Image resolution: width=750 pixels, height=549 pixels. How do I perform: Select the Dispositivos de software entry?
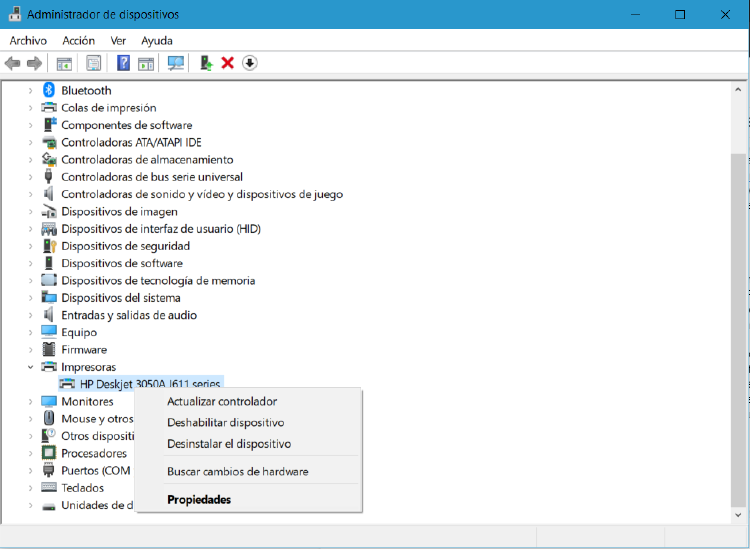point(122,263)
